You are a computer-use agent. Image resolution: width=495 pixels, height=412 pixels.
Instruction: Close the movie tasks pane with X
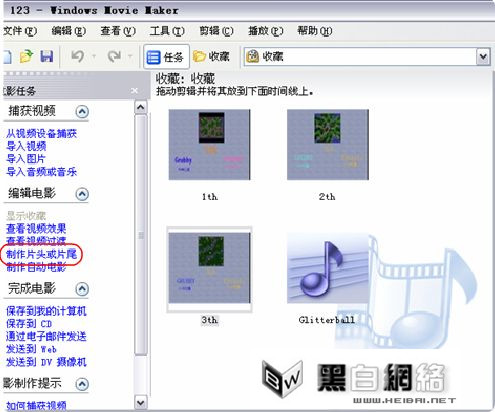pos(134,91)
